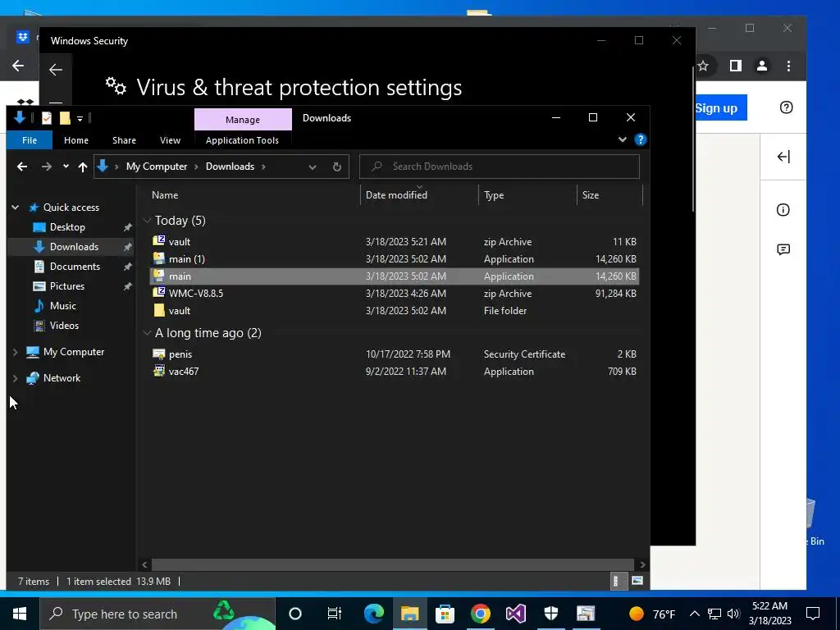Click the Search Downloads field
Screen dimensions: 840x630
tap(500, 167)
